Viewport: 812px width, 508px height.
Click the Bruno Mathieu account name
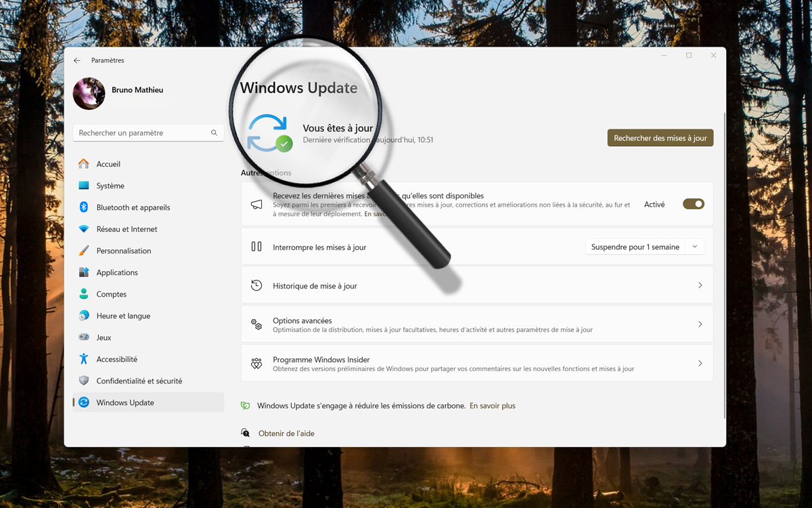pyautogui.click(x=137, y=89)
